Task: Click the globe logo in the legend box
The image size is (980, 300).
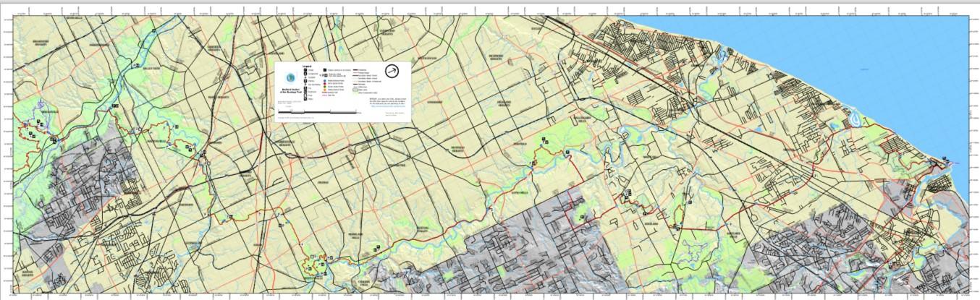Action: click(x=290, y=77)
